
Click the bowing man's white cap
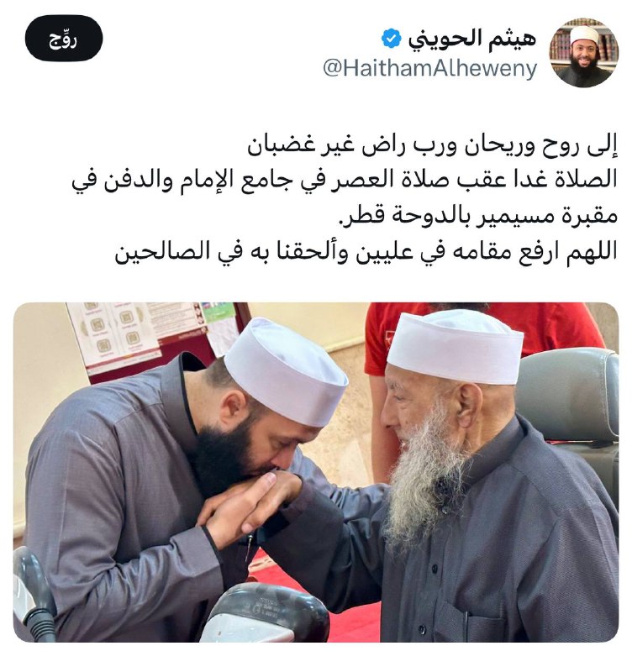[287, 371]
